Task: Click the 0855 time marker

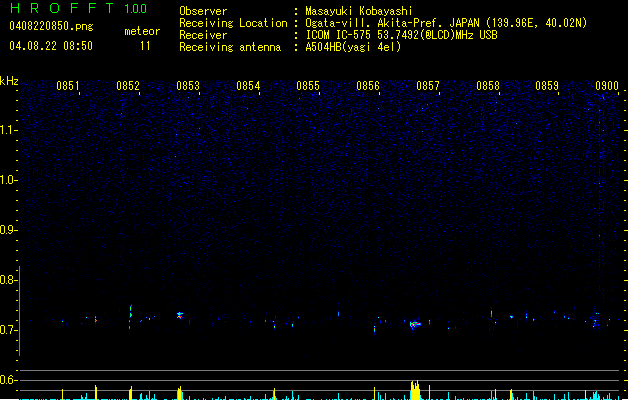Action: tap(308, 86)
